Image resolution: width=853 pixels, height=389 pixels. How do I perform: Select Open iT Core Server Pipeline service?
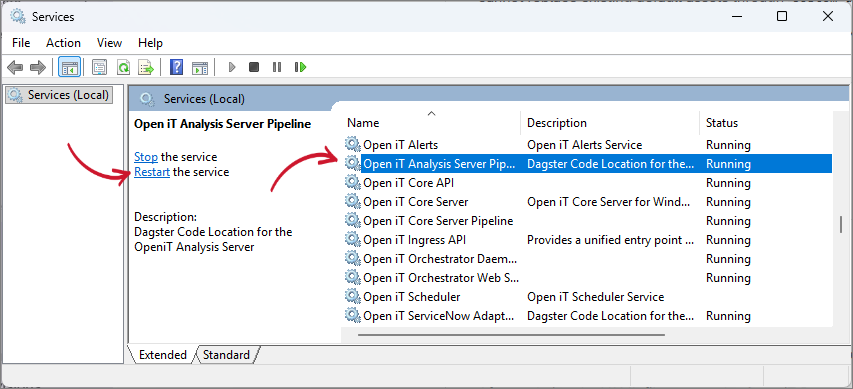pos(588,221)
